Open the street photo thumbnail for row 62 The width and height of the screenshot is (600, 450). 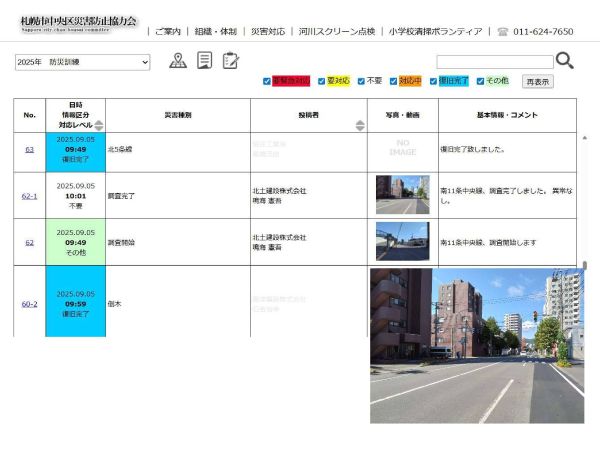point(402,241)
